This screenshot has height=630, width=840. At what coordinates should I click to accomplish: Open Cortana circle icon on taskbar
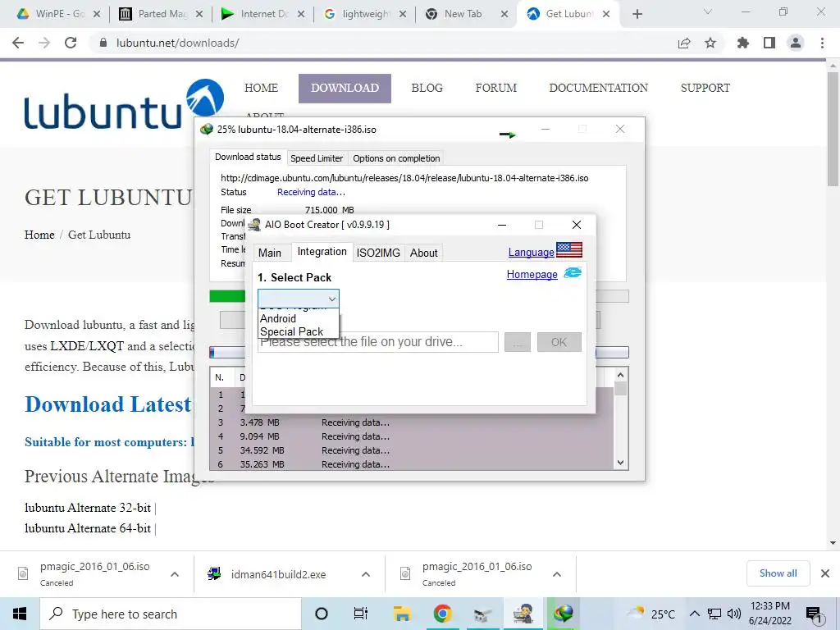point(322,614)
